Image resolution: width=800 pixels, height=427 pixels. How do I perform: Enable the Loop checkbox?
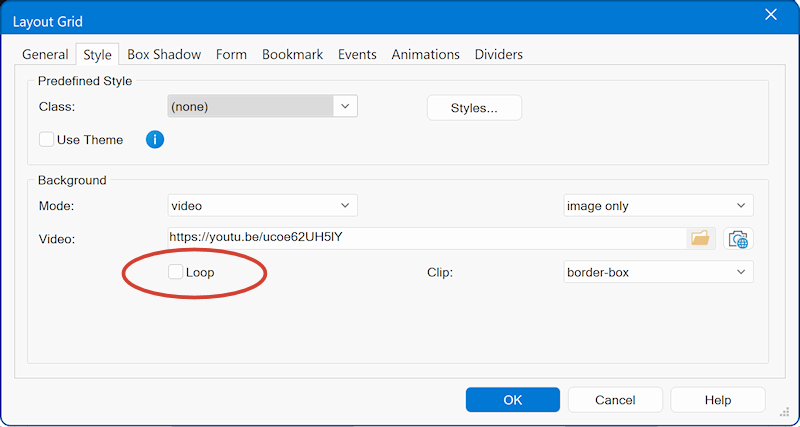176,272
